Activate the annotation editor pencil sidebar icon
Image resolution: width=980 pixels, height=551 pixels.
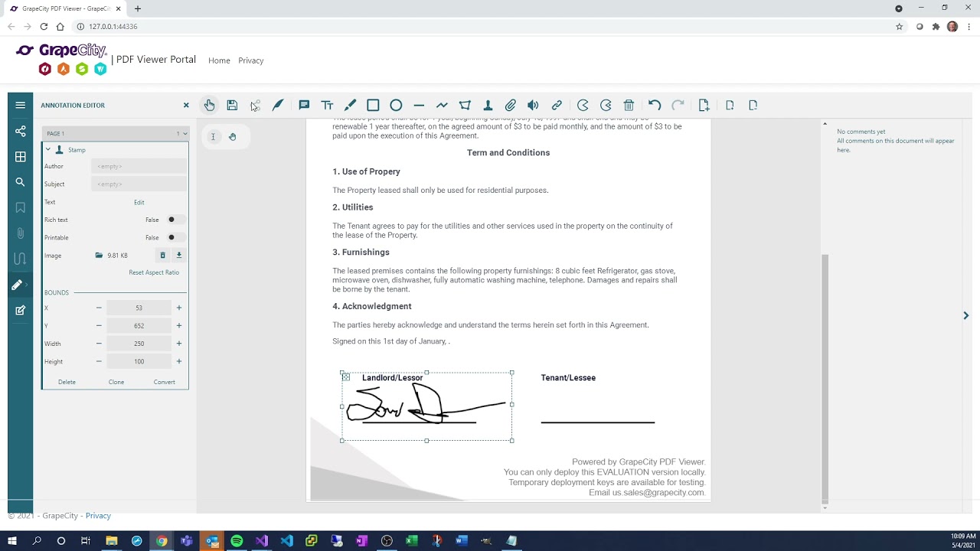pyautogui.click(x=17, y=285)
